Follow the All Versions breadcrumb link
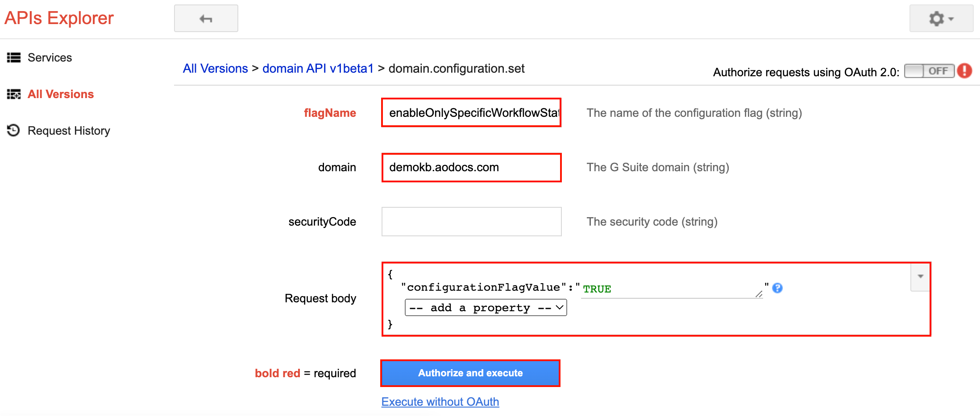Viewport: 980px width, 416px height. coord(215,68)
